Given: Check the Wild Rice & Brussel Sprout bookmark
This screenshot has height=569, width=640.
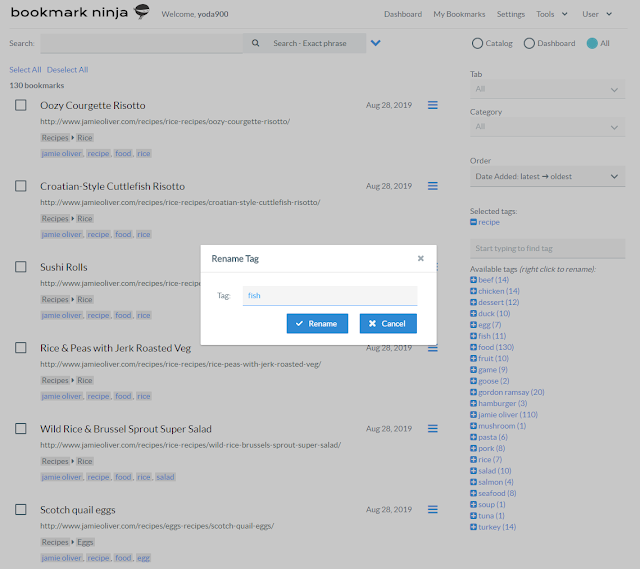Looking at the screenshot, I should (21, 429).
